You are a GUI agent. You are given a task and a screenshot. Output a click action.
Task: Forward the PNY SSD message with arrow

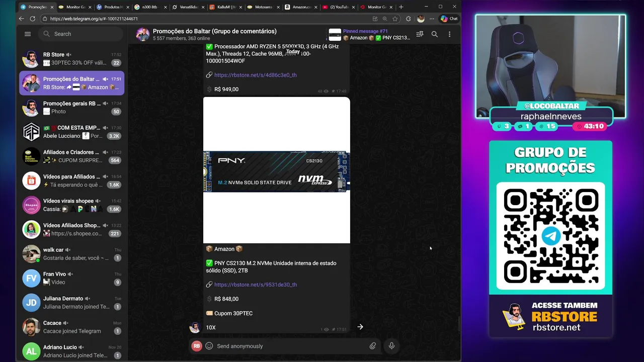pos(360,327)
